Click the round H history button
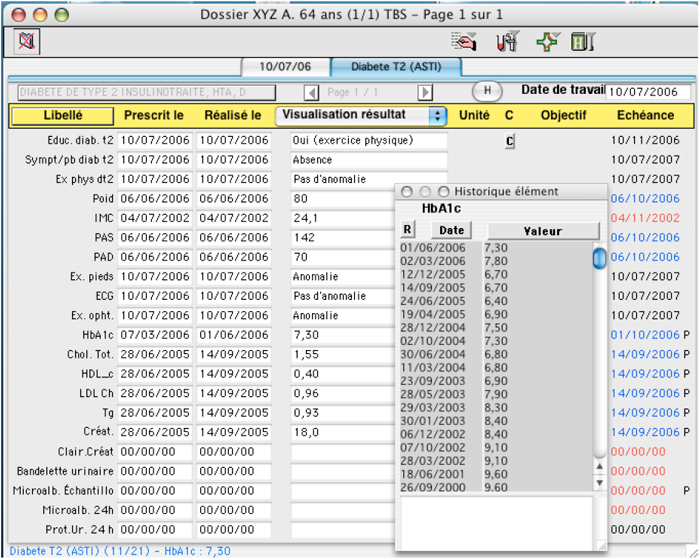 (487, 91)
